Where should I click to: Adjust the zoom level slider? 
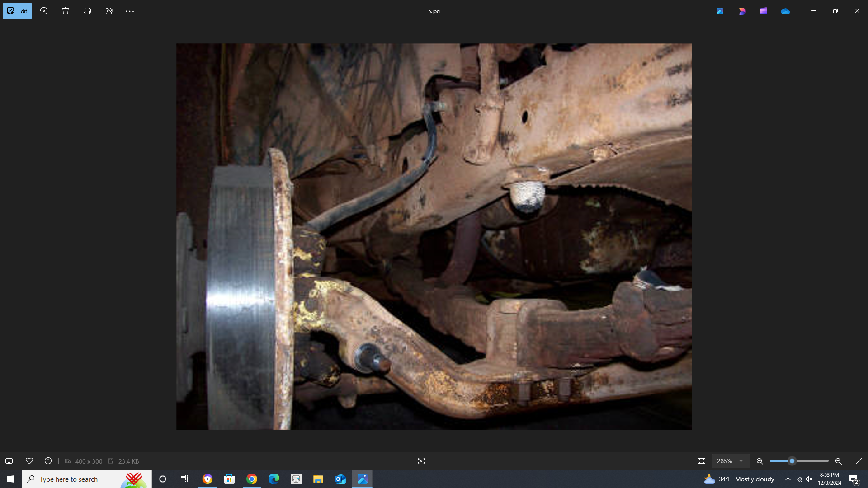[792, 461]
